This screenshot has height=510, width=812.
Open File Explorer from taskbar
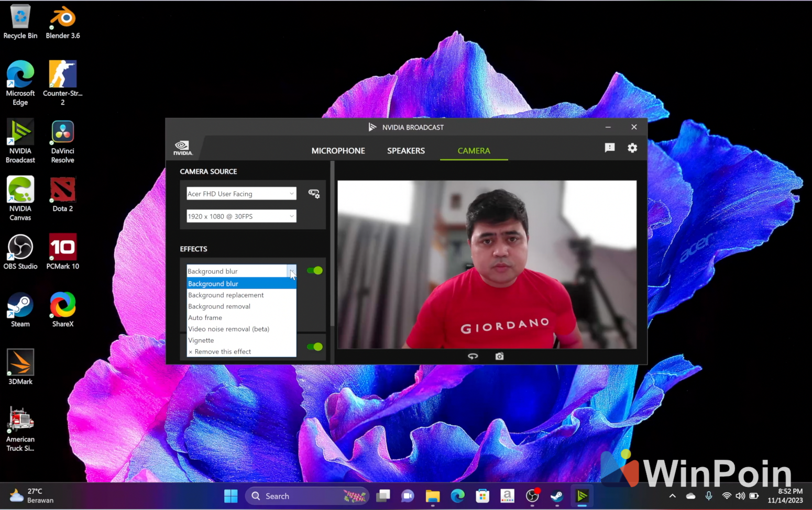tap(432, 496)
